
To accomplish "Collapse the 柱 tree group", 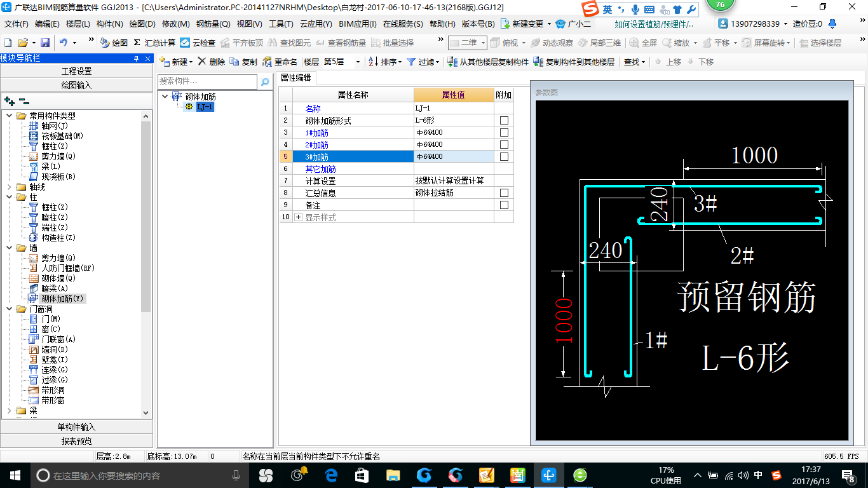I will pyautogui.click(x=10, y=197).
